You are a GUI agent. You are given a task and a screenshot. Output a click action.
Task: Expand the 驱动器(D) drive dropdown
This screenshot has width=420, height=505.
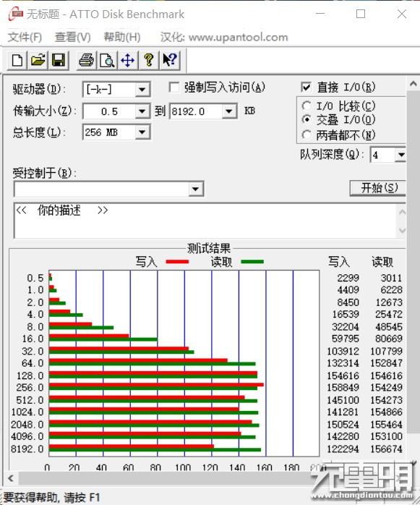pos(142,90)
